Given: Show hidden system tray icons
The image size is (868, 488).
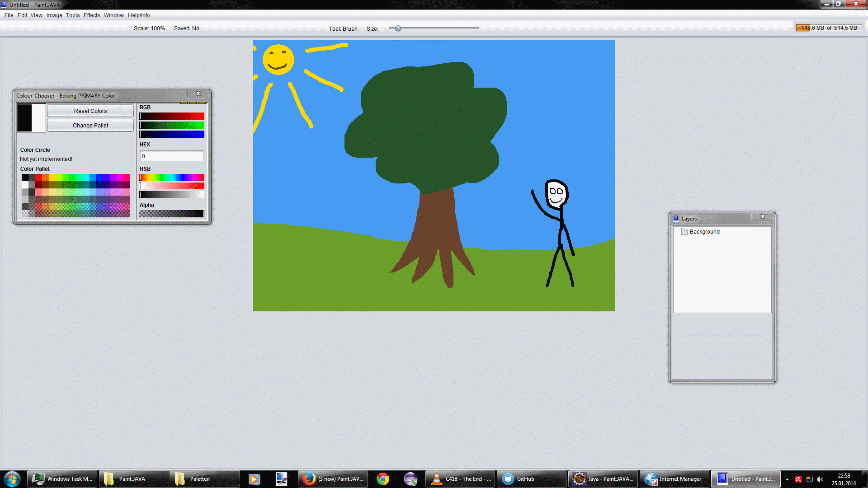Looking at the screenshot, I should coord(787,479).
